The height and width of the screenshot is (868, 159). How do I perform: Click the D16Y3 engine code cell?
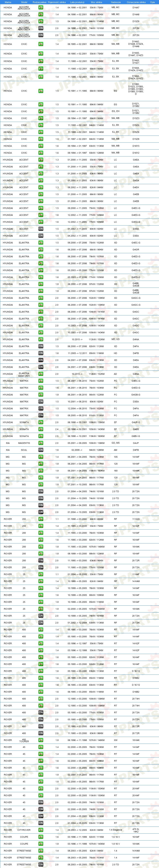(x=136, y=146)
